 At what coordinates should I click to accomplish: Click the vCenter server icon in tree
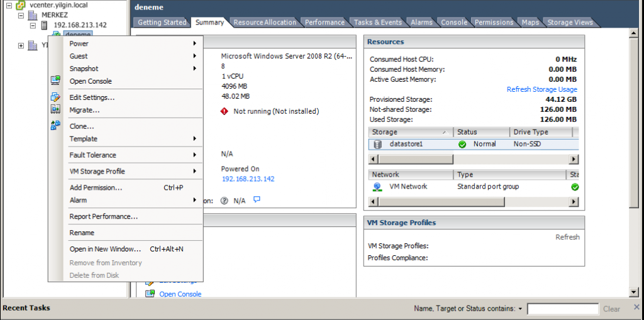(21, 5)
